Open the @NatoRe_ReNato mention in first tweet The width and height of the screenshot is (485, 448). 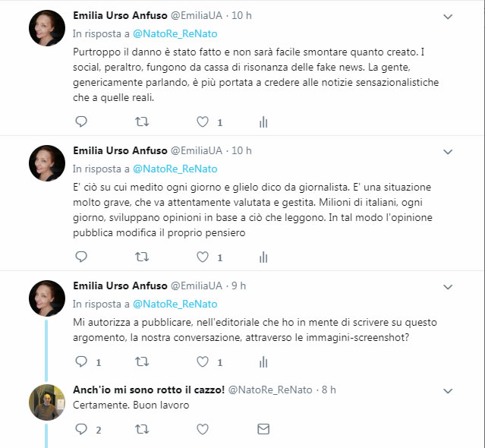(175, 33)
